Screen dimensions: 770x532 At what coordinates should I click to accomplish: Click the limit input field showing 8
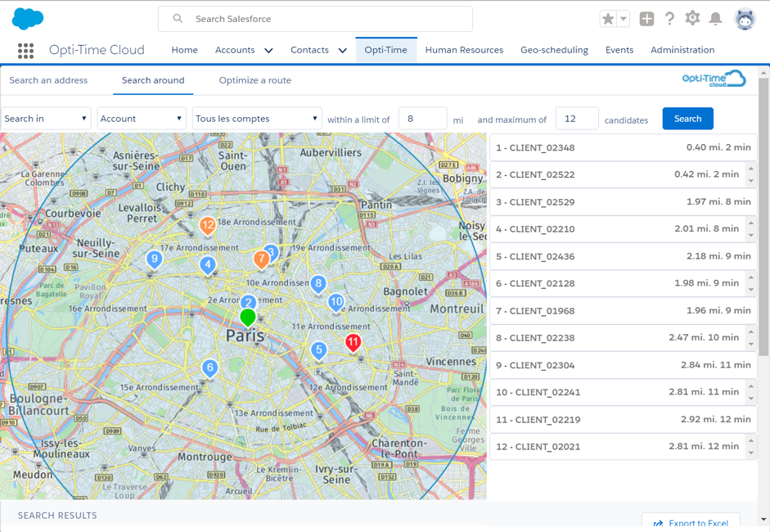point(422,118)
